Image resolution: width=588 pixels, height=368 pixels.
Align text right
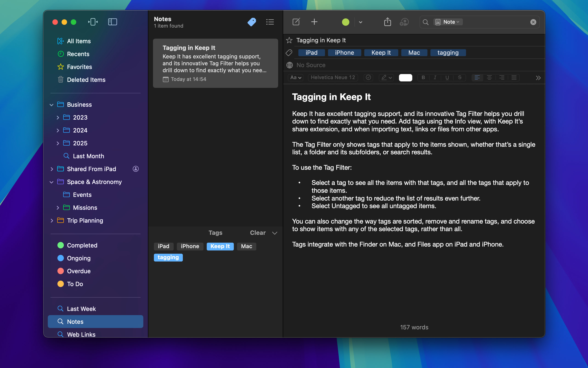502,78
